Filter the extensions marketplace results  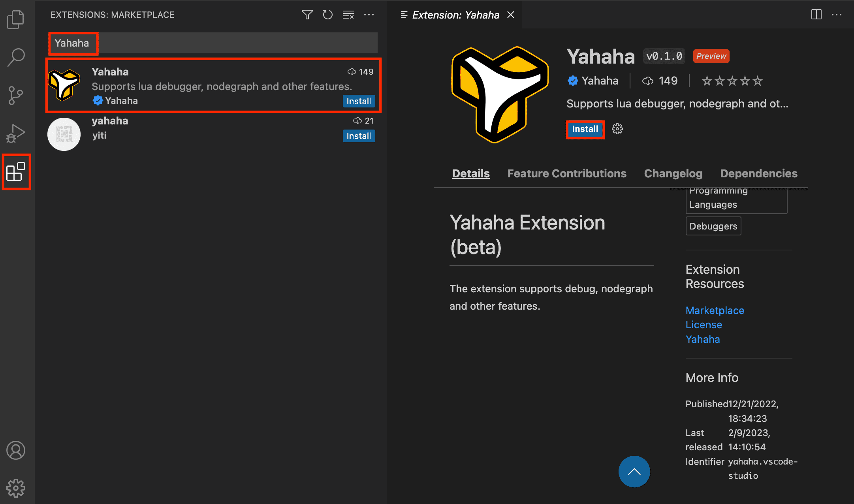pyautogui.click(x=307, y=15)
